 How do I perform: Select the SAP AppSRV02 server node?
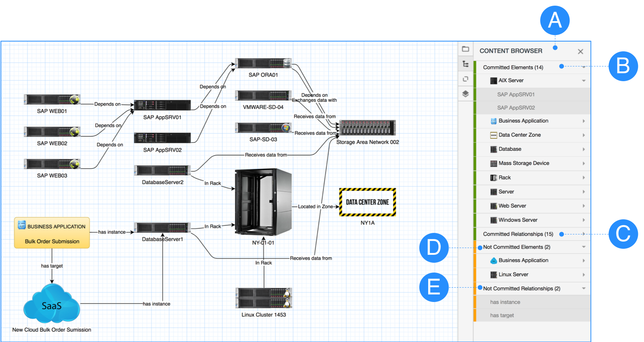(163, 138)
